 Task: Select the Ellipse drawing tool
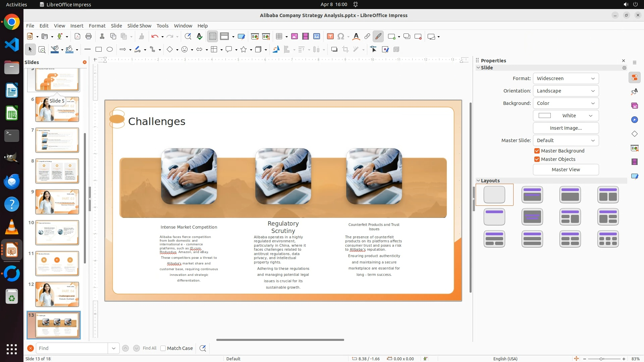click(x=110, y=50)
